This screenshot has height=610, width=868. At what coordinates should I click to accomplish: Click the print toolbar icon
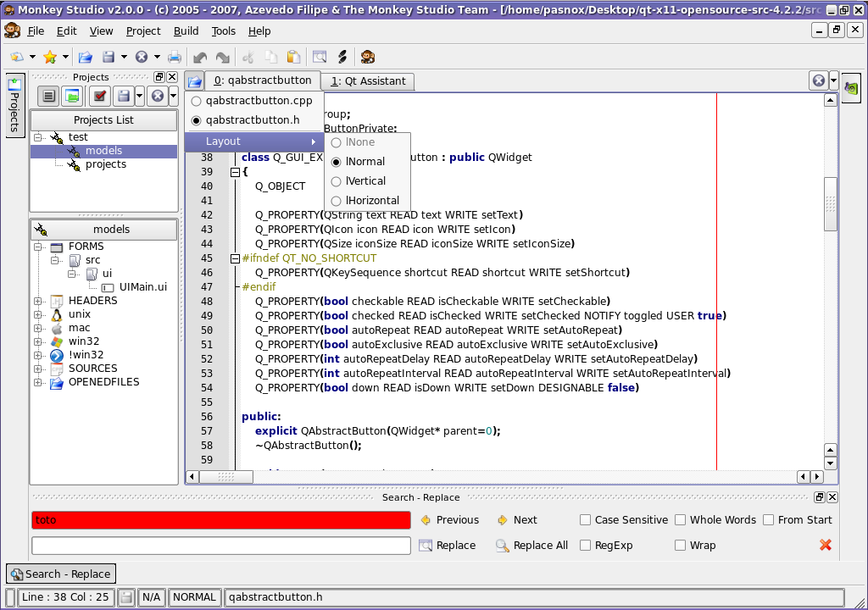pyautogui.click(x=175, y=57)
